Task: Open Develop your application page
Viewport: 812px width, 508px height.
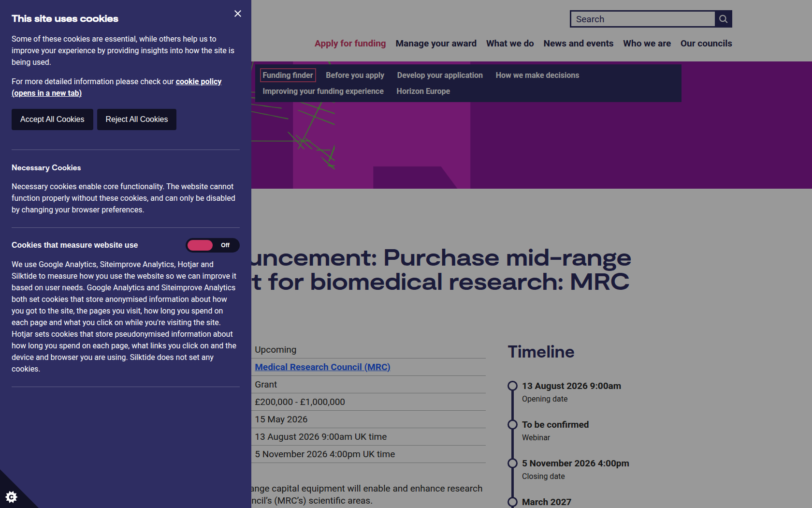Action: [x=440, y=75]
